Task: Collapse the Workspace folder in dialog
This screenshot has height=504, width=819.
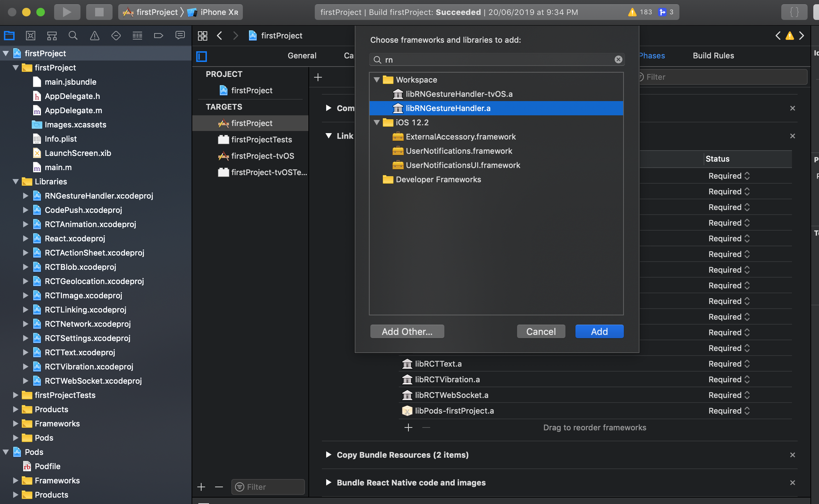Action: click(x=377, y=80)
